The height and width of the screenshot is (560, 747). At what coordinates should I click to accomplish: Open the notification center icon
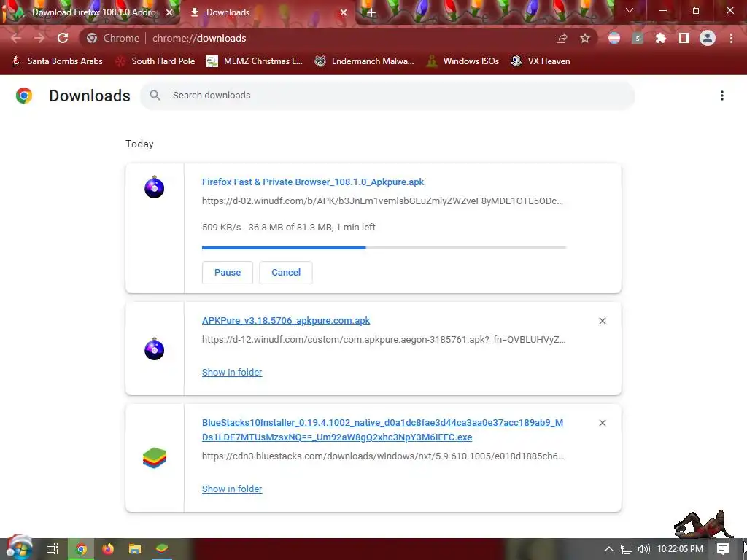point(723,549)
